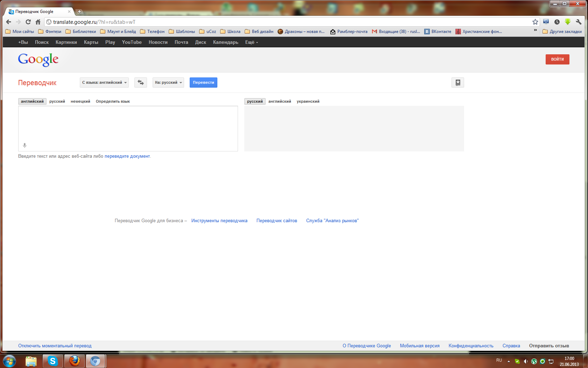Switch to Chrome taskbar icon

[95, 361]
